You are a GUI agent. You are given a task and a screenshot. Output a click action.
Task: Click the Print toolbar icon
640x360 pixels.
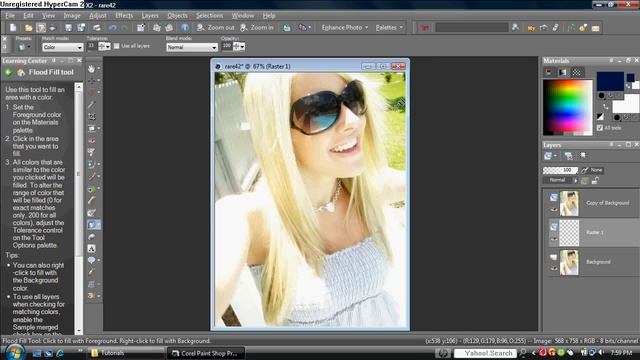[x=96, y=28]
